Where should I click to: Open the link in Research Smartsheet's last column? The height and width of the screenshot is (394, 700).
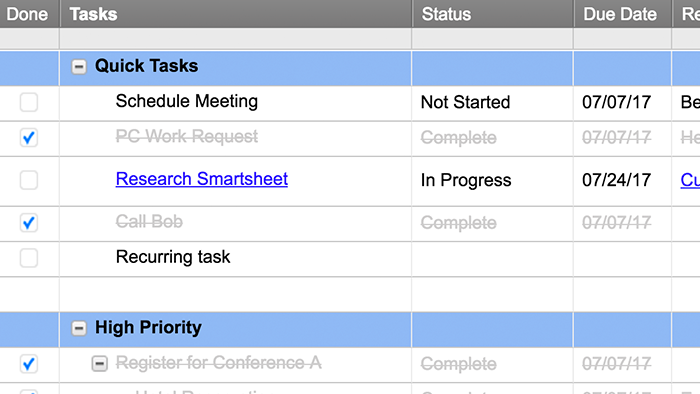tap(690, 180)
